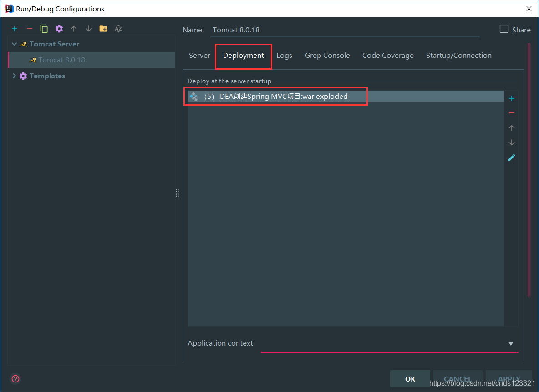Screen dimensions: 539x392
Task: Switch to the Server tab
Action: click(199, 56)
